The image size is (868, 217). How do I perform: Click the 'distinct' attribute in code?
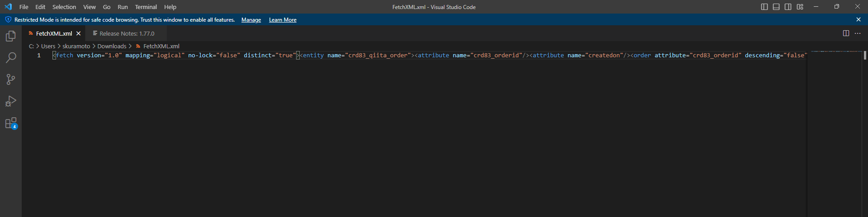(x=258, y=55)
